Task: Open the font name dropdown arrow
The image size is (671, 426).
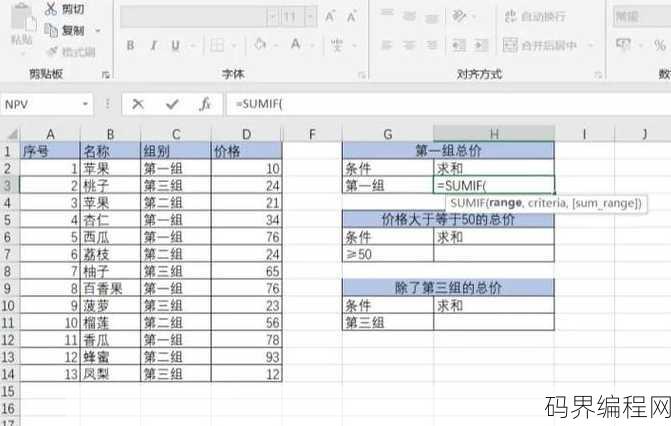Action: (273, 17)
